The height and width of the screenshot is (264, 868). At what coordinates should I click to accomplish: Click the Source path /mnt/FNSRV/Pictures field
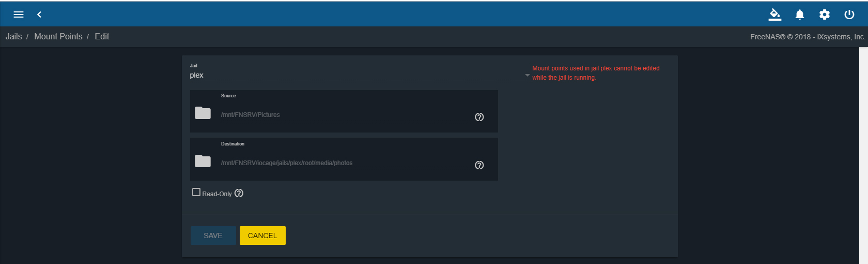point(344,115)
